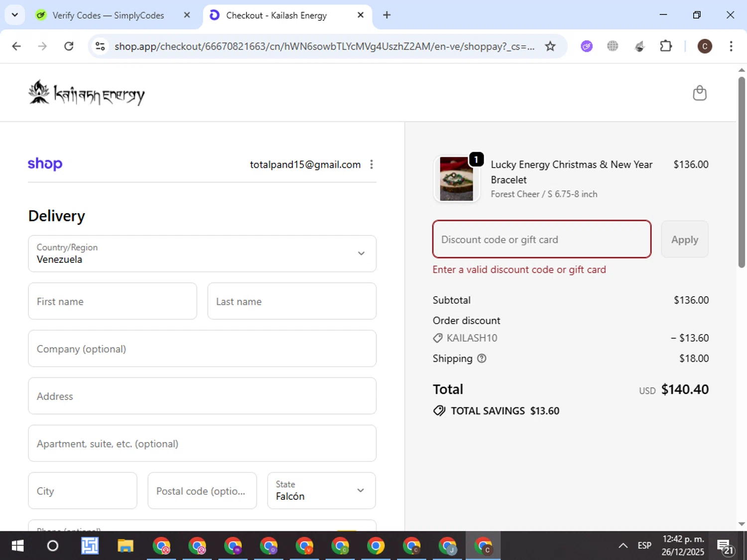Expand the Country/Region dropdown
This screenshot has width=747, height=560.
[202, 254]
